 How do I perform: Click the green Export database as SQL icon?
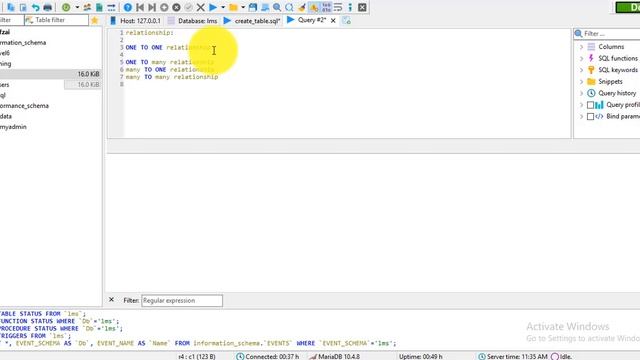click(99, 7)
